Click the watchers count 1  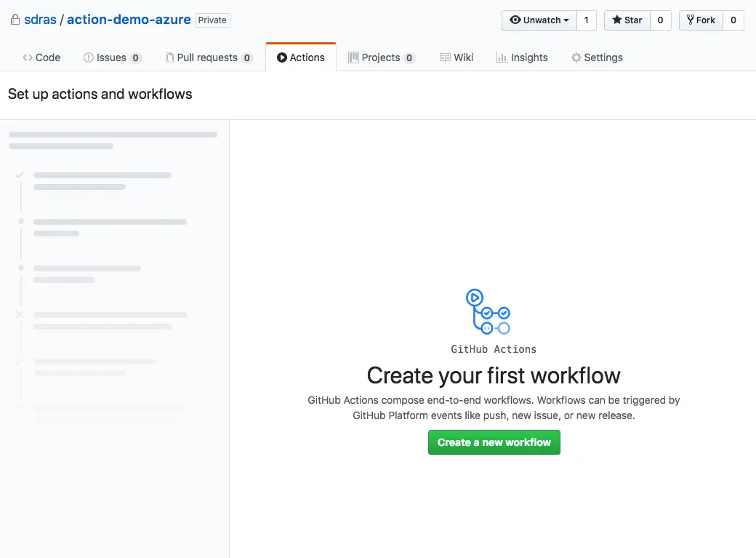[x=587, y=20]
